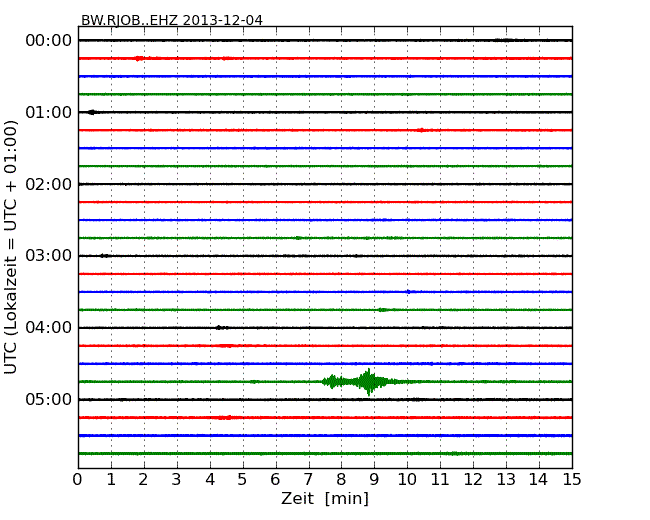Click x-axis tick label 15
The image size is (650, 520).
click(572, 480)
